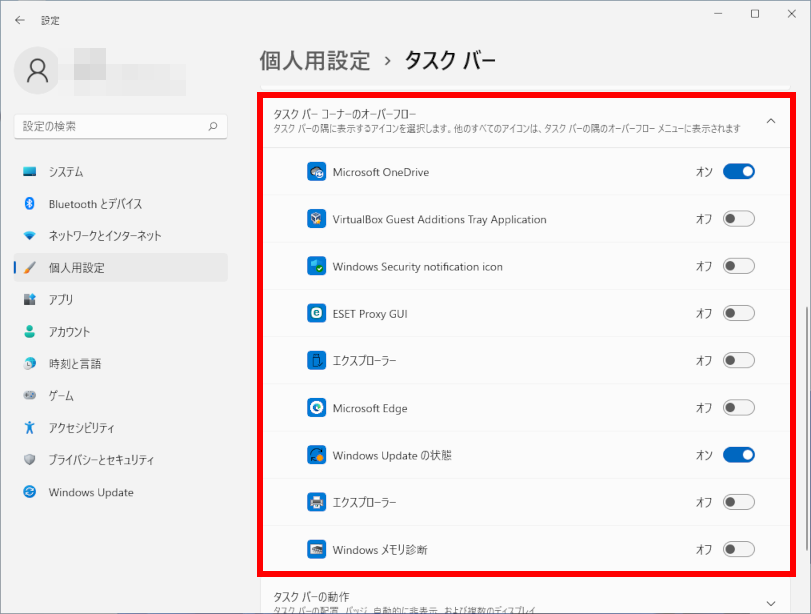Minimize the 設定 window
Viewport: 811px width, 614px height.
[718, 14]
